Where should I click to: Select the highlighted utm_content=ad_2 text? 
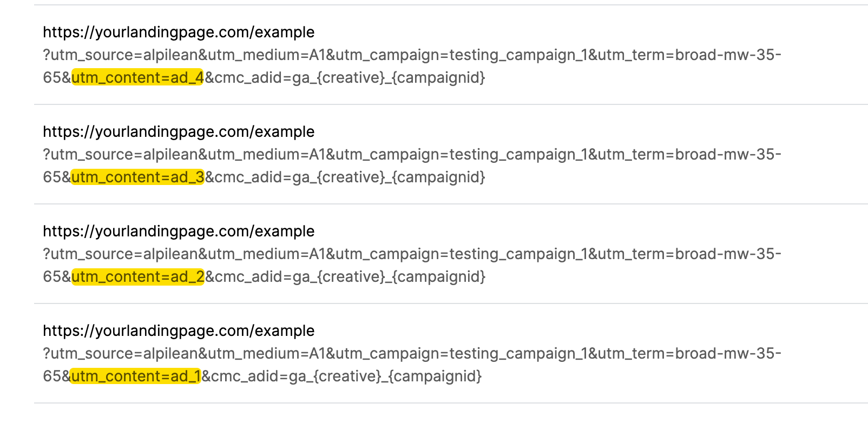pyautogui.click(x=137, y=277)
